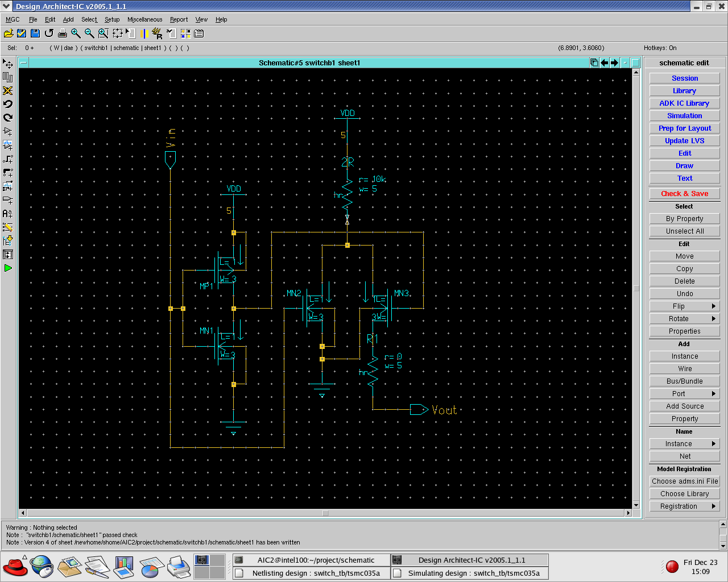The height and width of the screenshot is (582, 728).
Task: Click the Add Source button
Action: coord(684,406)
